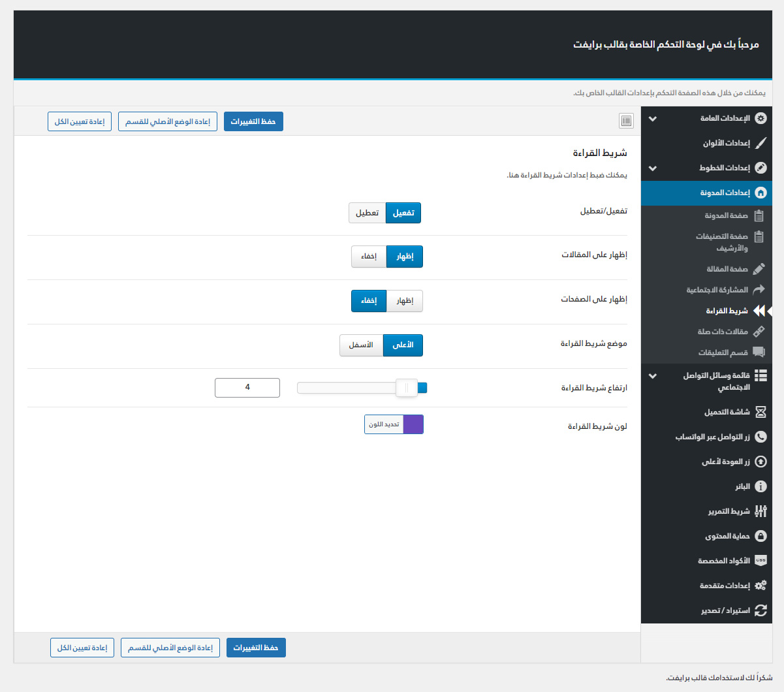Click the import/export refresh icon
The width and height of the screenshot is (784, 692).
[x=760, y=610]
